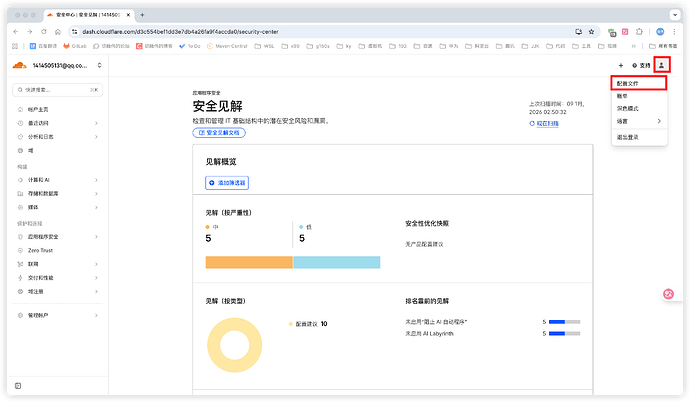Select 配置文件 in the user menu

629,82
